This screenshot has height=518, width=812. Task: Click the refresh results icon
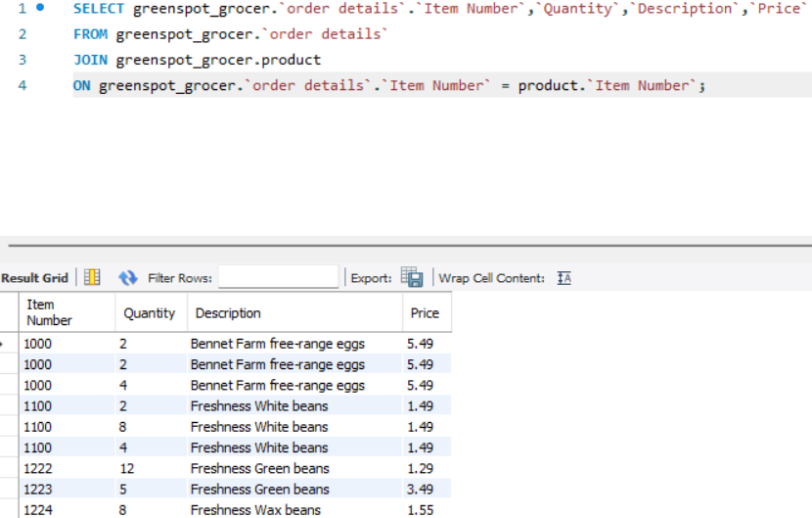pyautogui.click(x=128, y=278)
